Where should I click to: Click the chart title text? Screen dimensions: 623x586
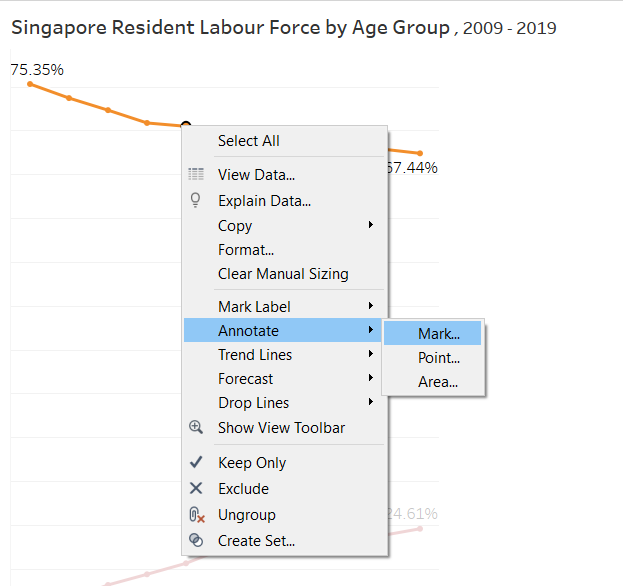pos(230,28)
